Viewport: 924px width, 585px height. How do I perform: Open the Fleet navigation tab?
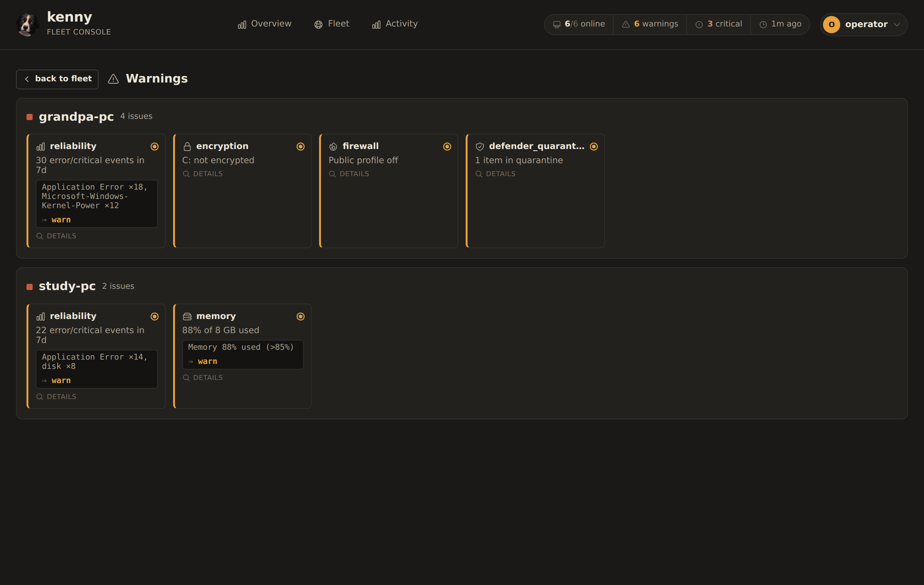click(x=331, y=24)
